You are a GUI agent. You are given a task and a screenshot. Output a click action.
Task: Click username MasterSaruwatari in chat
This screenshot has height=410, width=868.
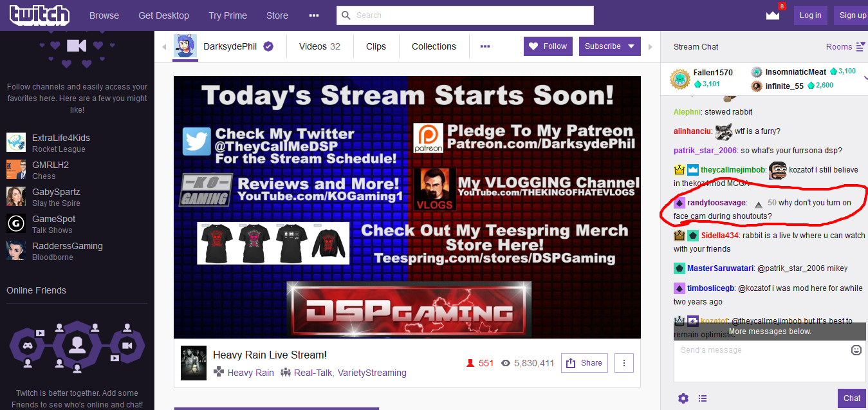click(719, 268)
